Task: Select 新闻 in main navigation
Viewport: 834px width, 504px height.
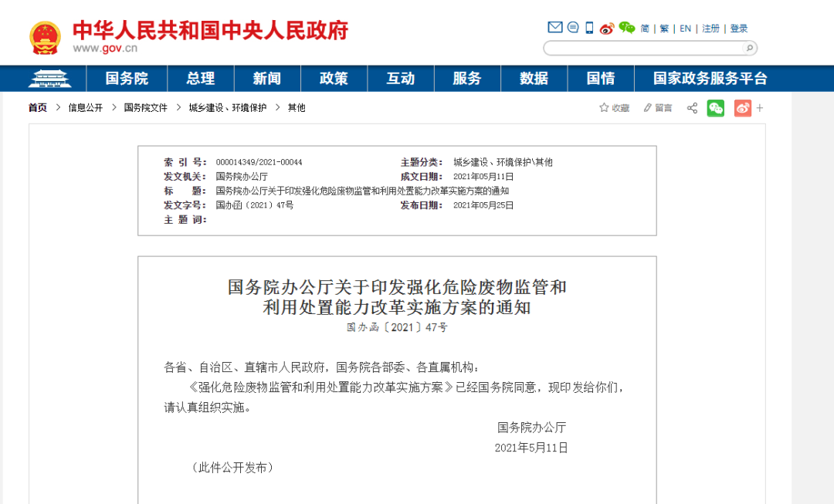Action: (266, 78)
